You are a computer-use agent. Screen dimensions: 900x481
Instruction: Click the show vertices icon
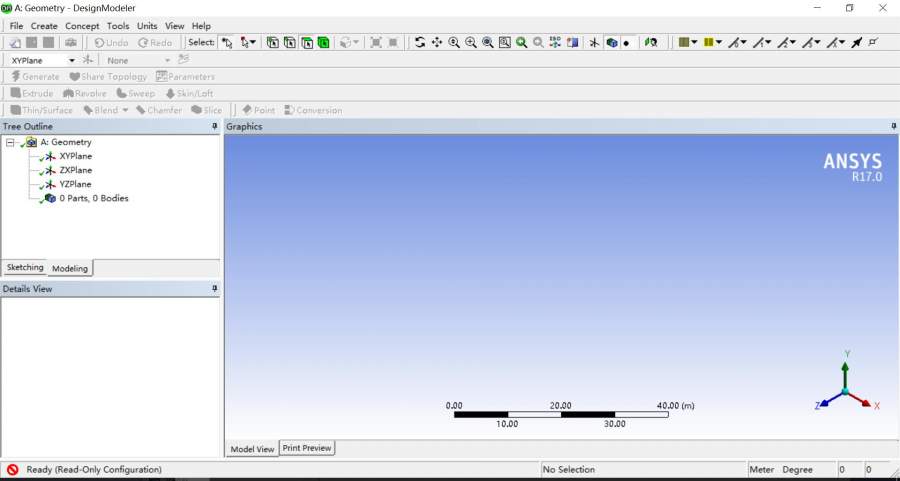tap(873, 42)
